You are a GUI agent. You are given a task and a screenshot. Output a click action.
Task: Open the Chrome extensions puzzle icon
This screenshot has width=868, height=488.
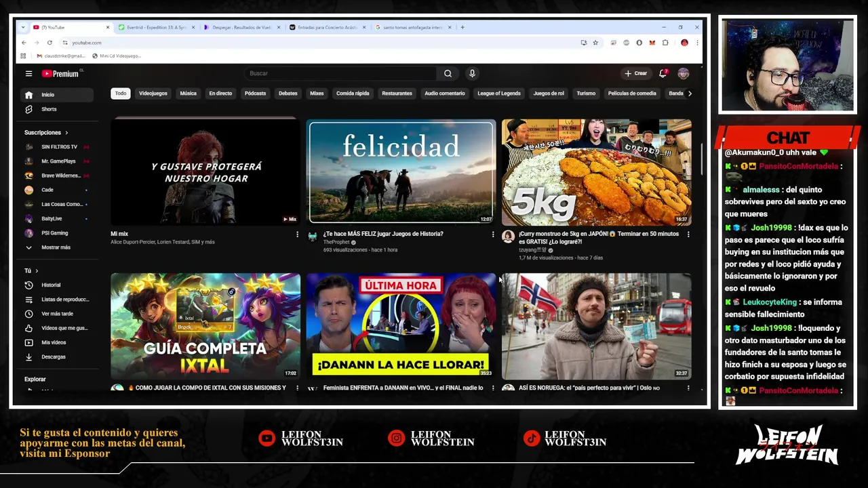665,43
